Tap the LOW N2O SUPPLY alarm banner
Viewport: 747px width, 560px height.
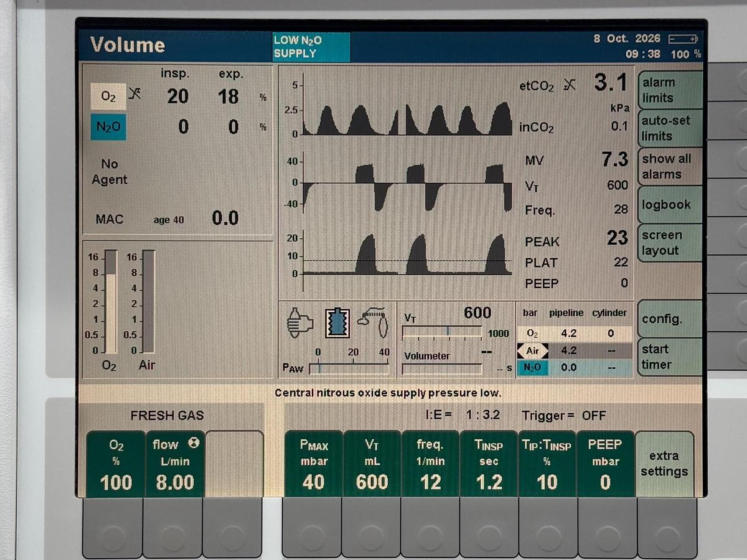pyautogui.click(x=311, y=47)
